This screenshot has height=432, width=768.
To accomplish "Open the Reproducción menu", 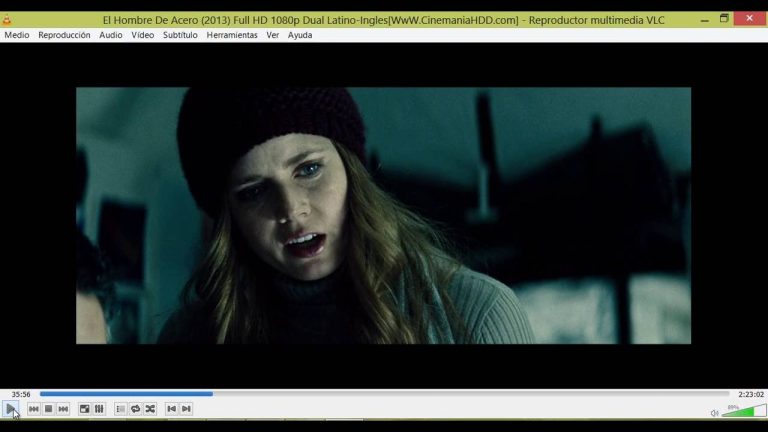I will coord(64,35).
